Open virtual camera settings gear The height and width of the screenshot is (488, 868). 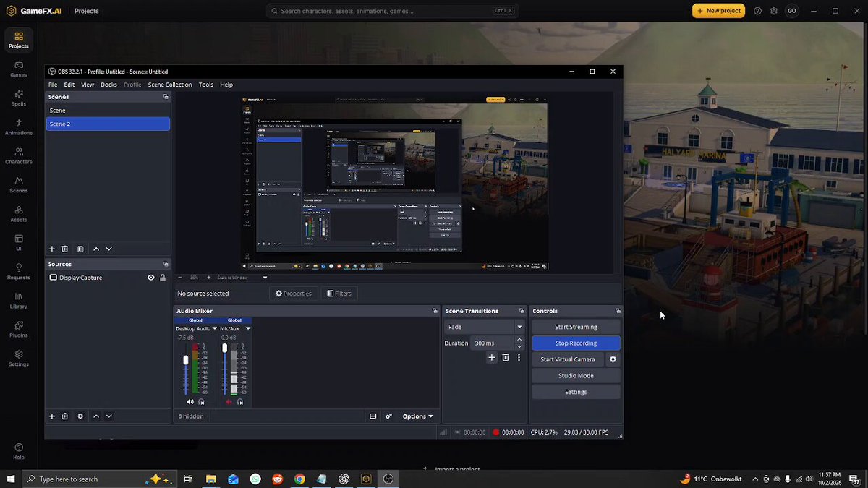click(x=613, y=359)
